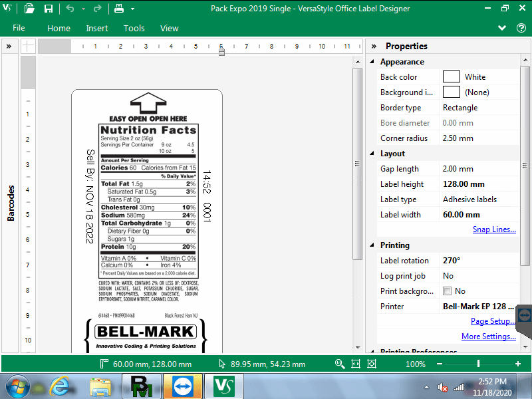Open the help question mark icon
Viewport: 532px width, 399px height.
pyautogui.click(x=521, y=28)
